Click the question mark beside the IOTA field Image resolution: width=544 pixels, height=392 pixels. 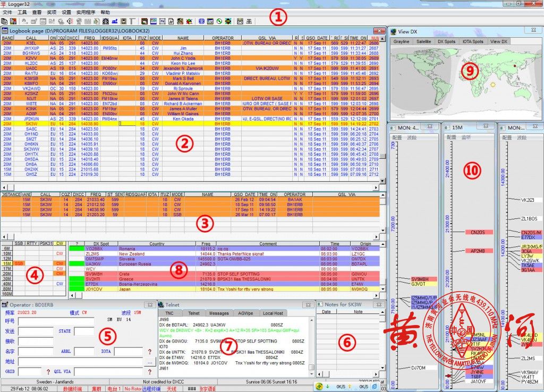[150, 352]
